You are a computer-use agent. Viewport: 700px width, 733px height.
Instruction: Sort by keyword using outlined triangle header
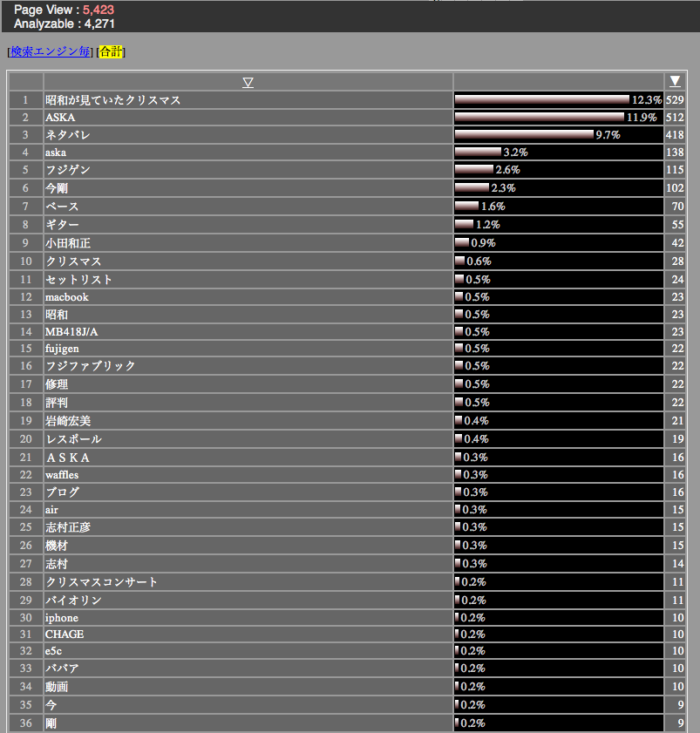coord(248,82)
